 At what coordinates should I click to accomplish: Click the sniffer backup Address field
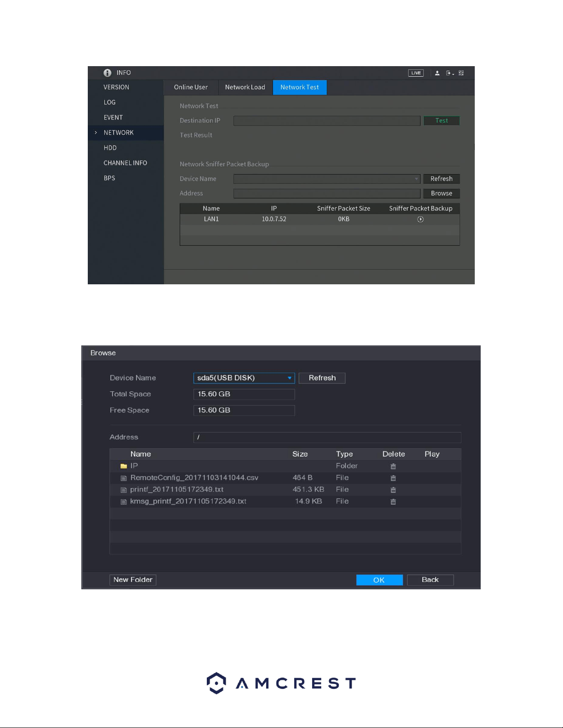pyautogui.click(x=327, y=193)
